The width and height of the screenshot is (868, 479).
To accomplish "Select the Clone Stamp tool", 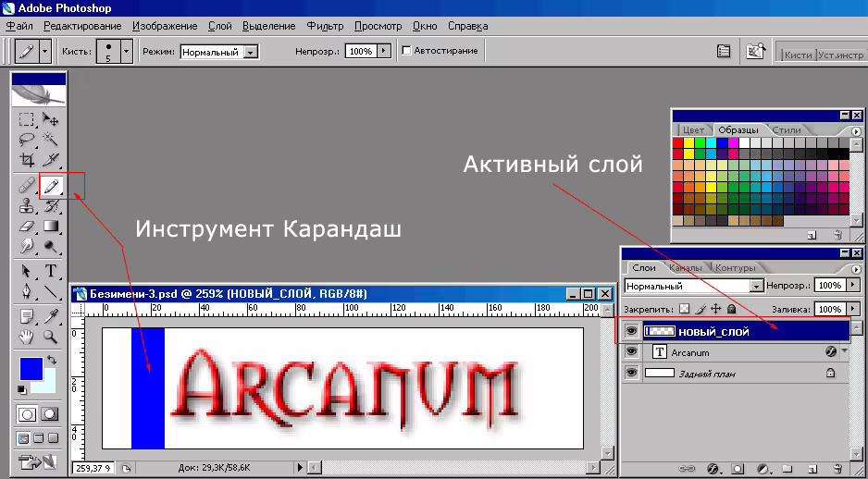I will (x=26, y=206).
